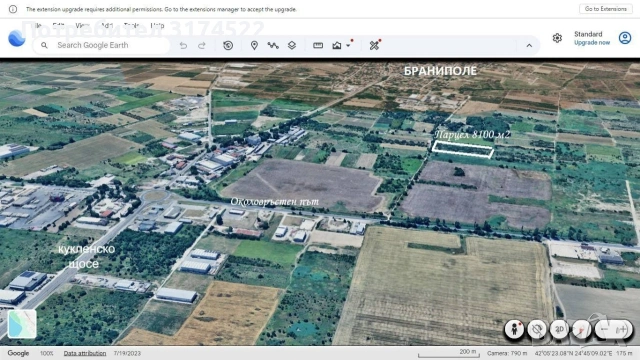640x360 pixels.
Task: Open the Help menu
Action: coord(157,25)
